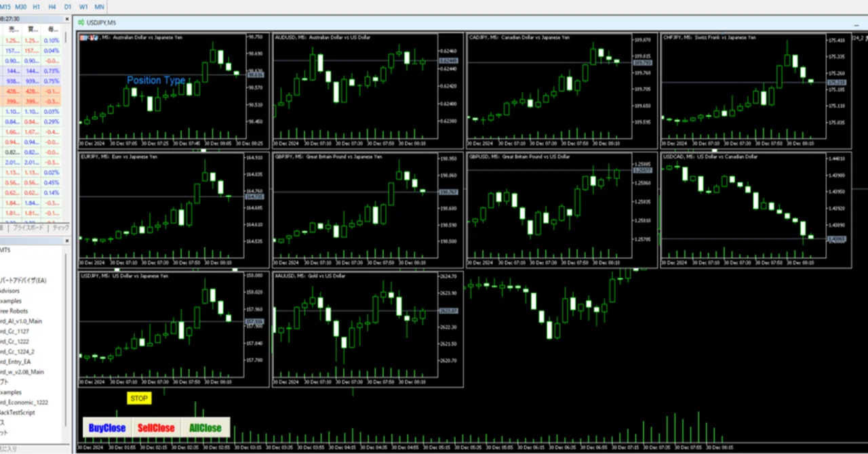The width and height of the screenshot is (868, 454).
Task: Select the Advisors folder in Navigator
Action: 9,291
